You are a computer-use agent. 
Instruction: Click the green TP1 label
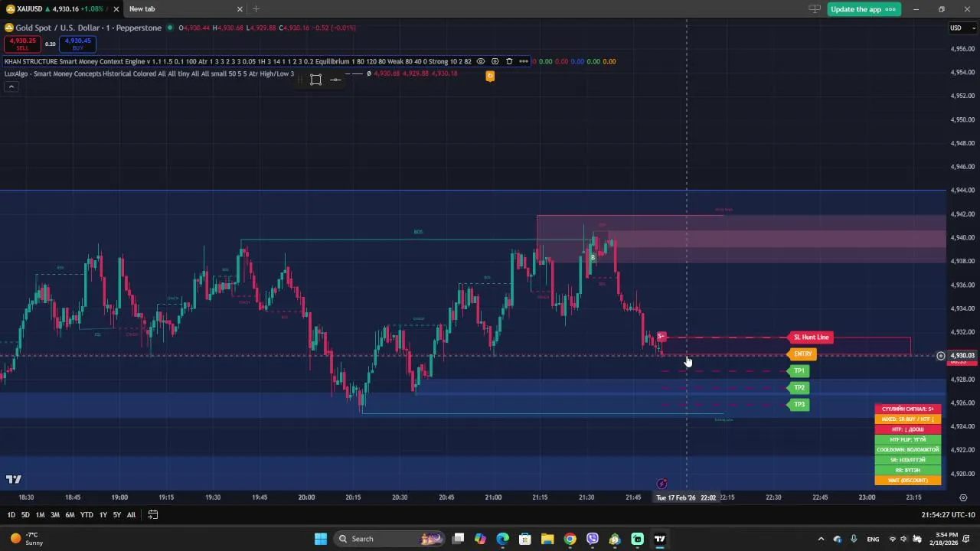(799, 371)
